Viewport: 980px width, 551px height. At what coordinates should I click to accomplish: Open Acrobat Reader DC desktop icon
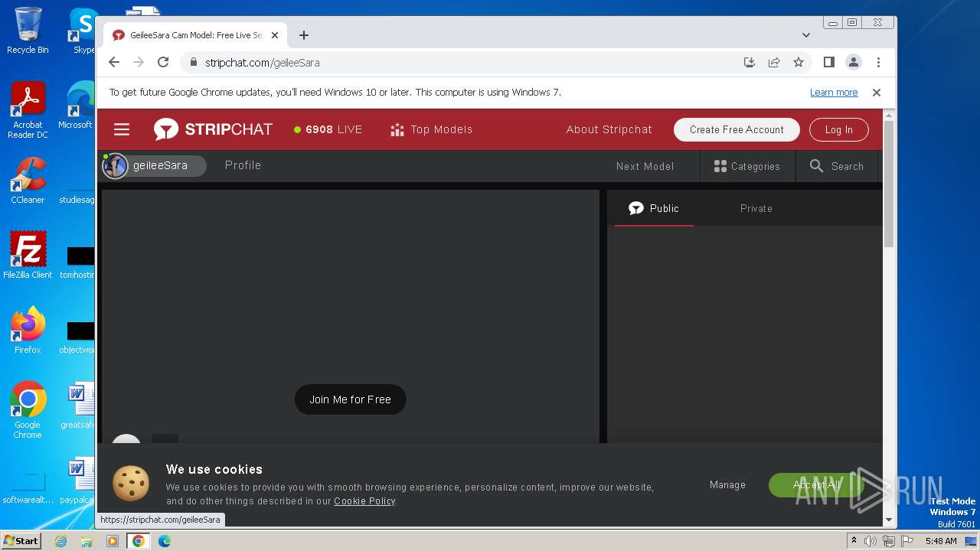coord(28,111)
